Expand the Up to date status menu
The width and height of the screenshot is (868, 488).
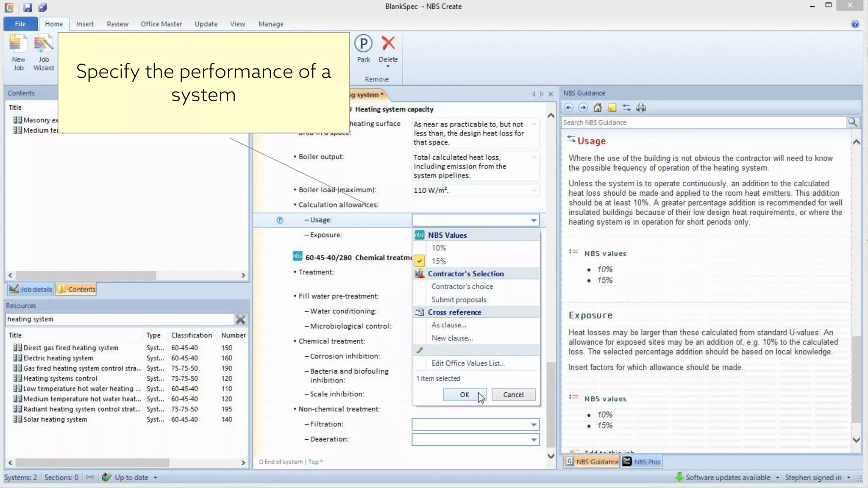coord(155,477)
